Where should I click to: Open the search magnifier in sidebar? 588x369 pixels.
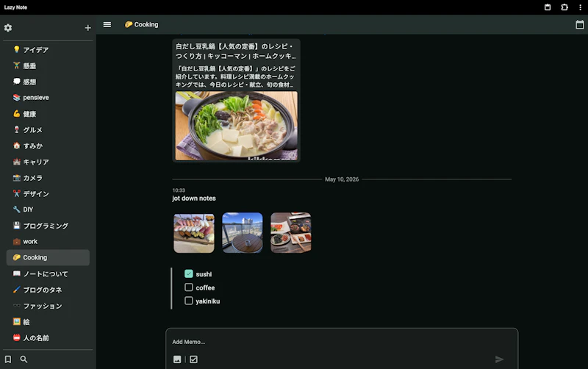coord(24,359)
